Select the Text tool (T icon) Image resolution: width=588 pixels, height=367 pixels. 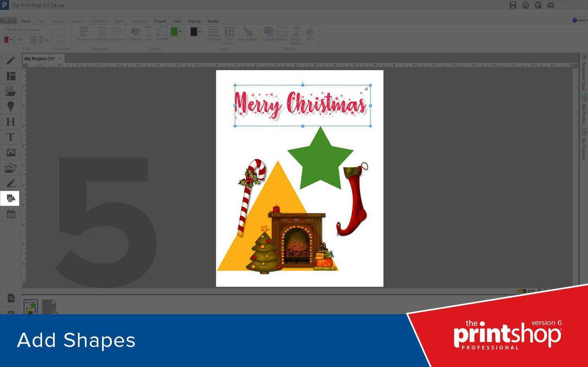click(x=10, y=137)
